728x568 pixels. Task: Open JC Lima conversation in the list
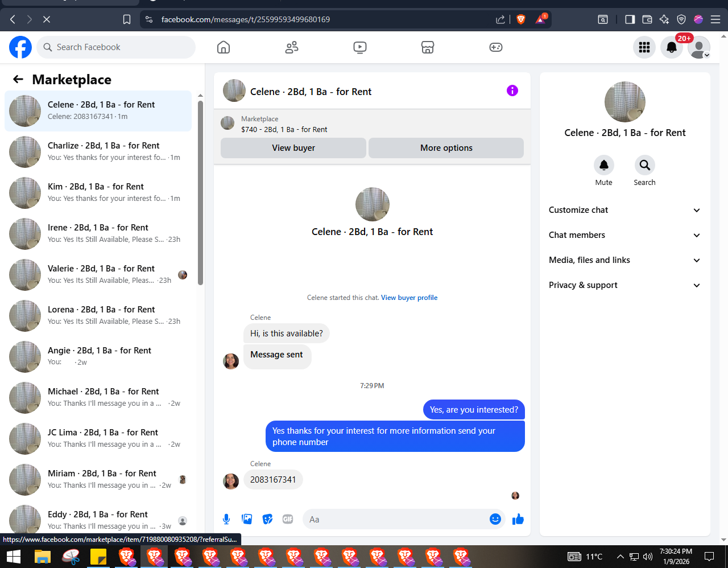tap(98, 439)
